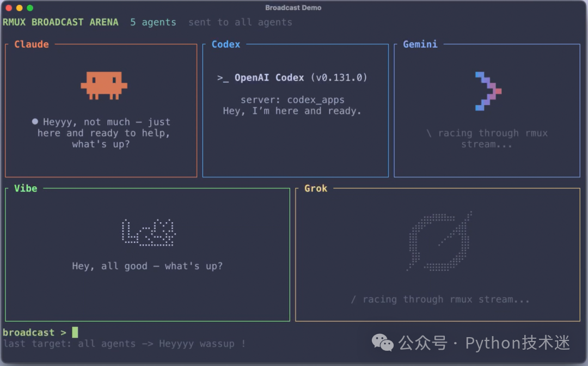Image resolution: width=588 pixels, height=366 pixels.
Task: Click the "RMUX BROADCAST ARENA" header
Action: tap(60, 22)
